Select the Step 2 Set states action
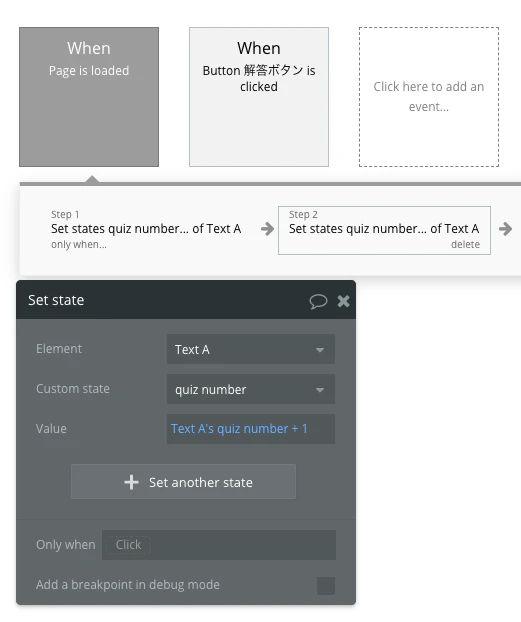Screen dimensions: 521x622 [384, 230]
